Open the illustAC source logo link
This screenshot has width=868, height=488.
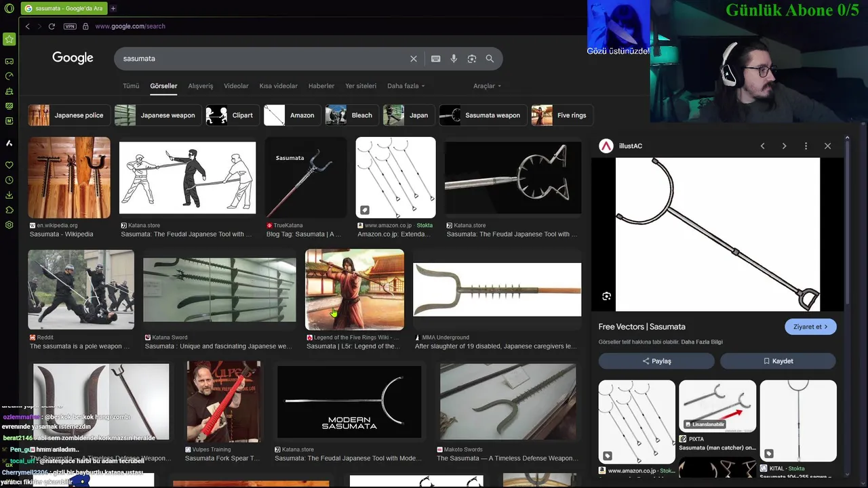pos(606,146)
